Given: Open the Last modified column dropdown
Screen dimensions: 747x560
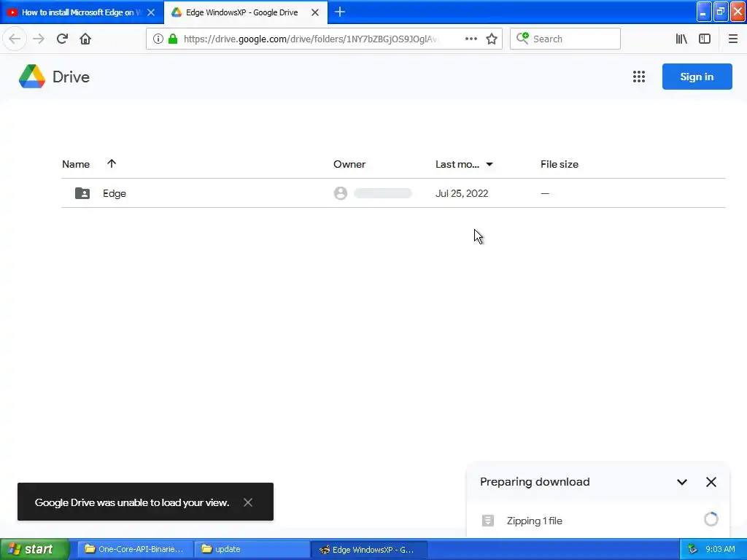Looking at the screenshot, I should coord(489,164).
